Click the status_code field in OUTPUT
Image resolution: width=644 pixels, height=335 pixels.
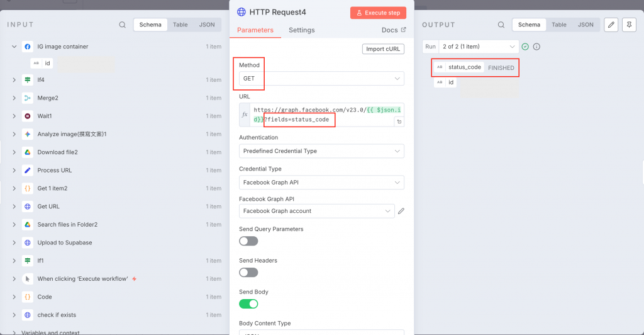459,67
